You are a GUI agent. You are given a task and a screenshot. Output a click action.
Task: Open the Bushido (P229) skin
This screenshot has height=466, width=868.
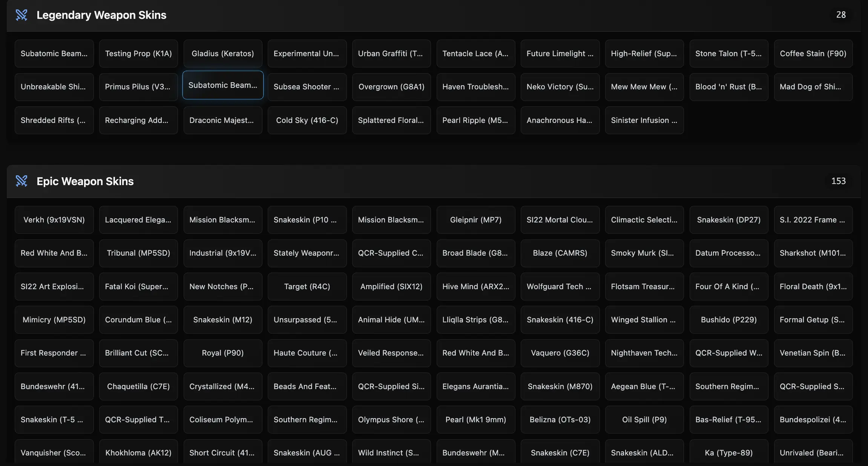tap(728, 320)
